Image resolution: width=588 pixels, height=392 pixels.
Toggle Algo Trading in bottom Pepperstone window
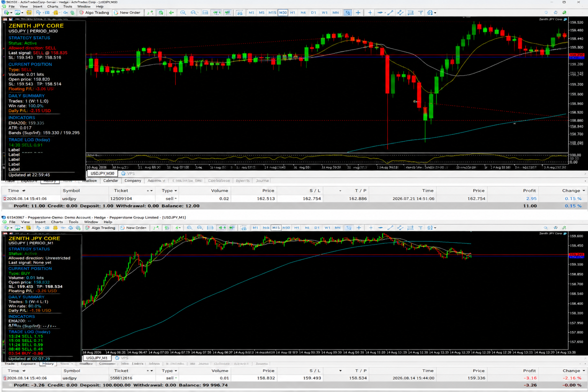[100, 228]
